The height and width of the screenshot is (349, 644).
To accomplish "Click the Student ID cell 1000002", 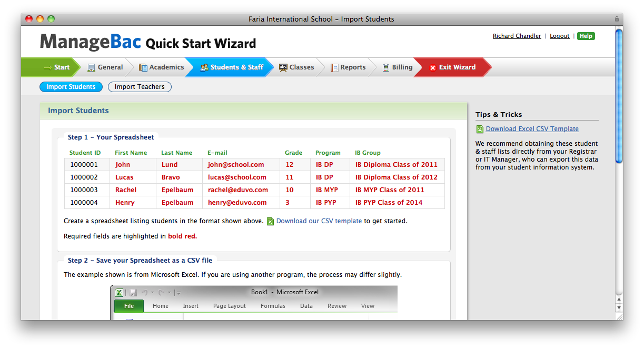I will (84, 177).
